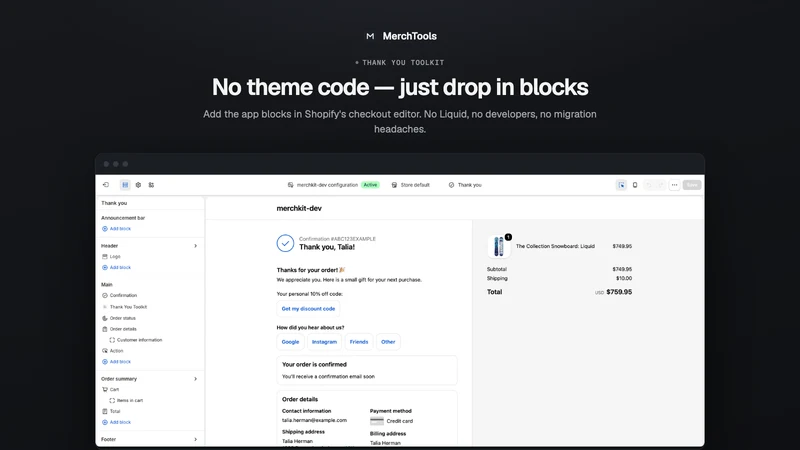Screen dimensions: 800x450
Task: Toggle the inspector selection cursor icon
Action: click(x=621, y=185)
